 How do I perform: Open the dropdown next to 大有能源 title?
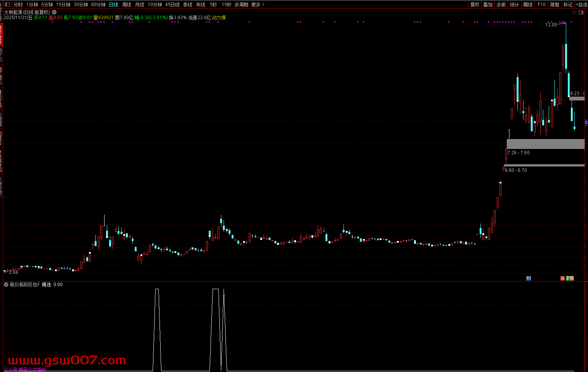[x=54, y=12]
